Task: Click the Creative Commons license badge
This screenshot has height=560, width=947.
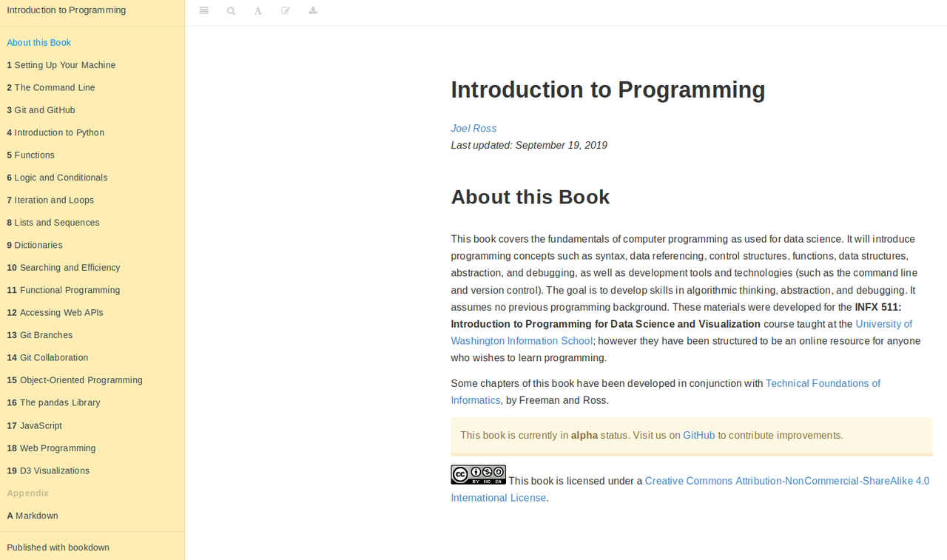Action: 478,475
